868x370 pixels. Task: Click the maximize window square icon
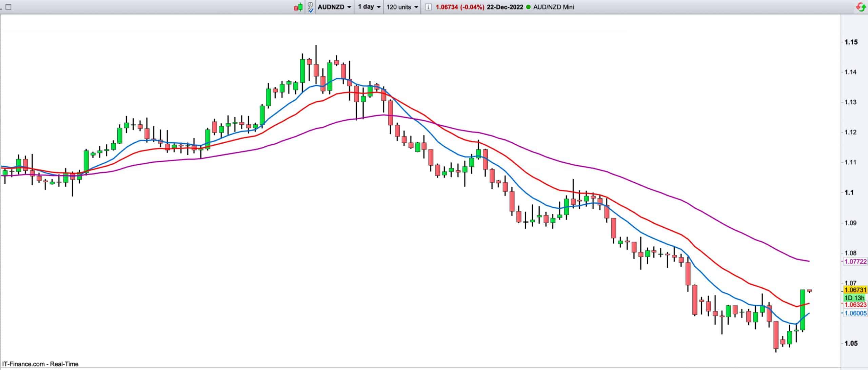[x=8, y=7]
